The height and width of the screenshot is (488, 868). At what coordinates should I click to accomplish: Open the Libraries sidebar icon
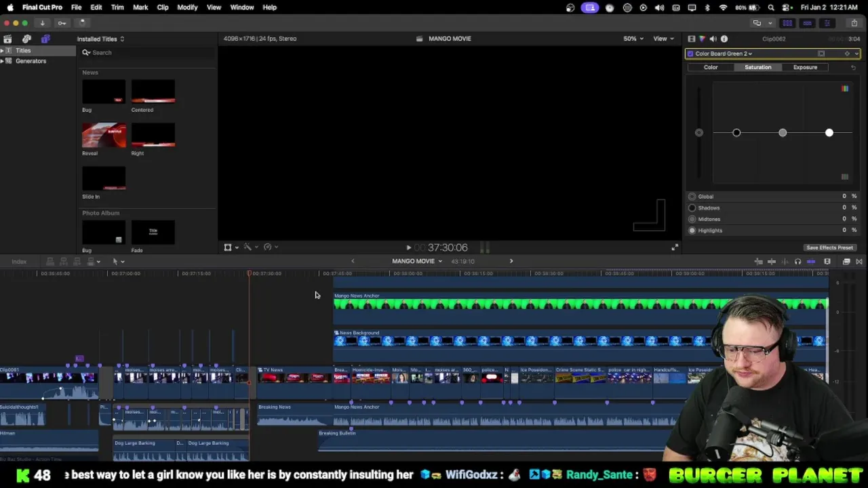click(x=7, y=39)
